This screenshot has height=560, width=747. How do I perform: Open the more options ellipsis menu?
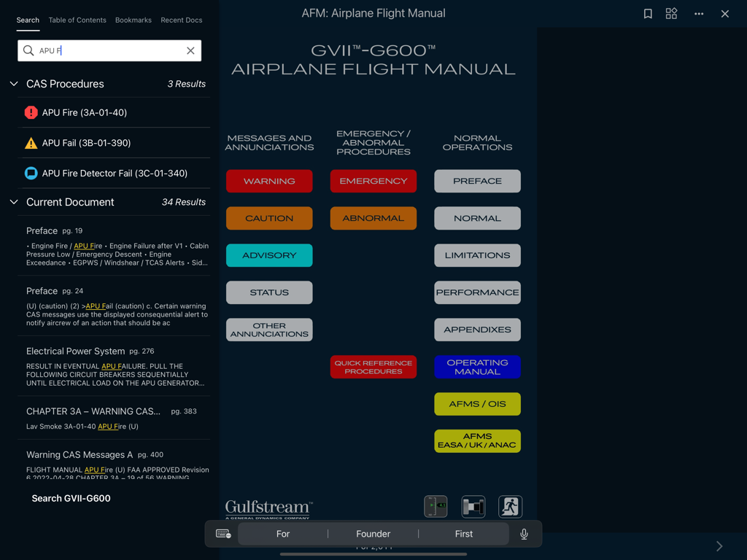tap(698, 13)
